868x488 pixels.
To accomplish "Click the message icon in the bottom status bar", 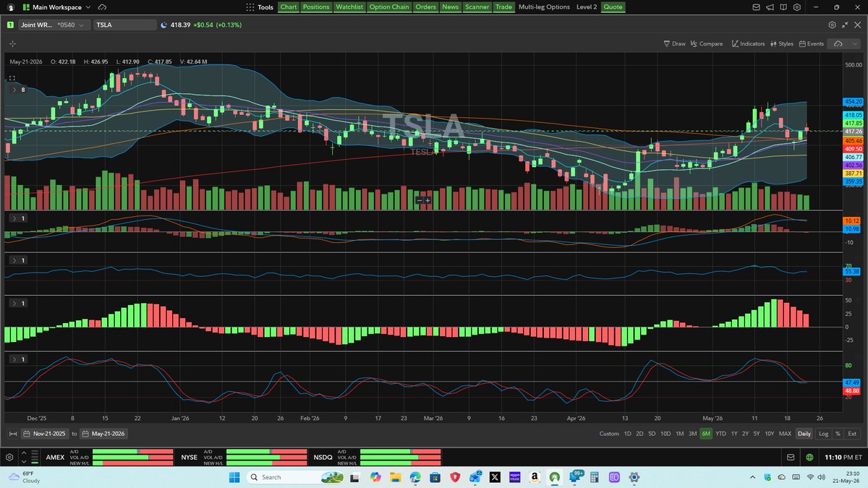I will 792,457.
